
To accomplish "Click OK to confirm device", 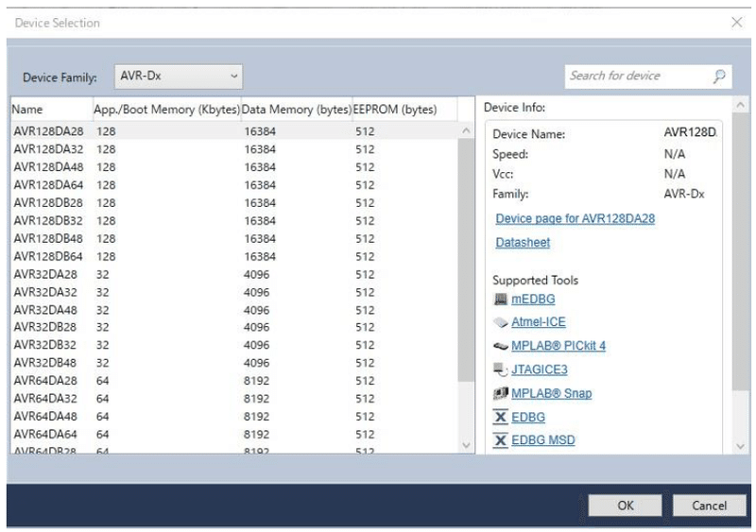I will [625, 506].
